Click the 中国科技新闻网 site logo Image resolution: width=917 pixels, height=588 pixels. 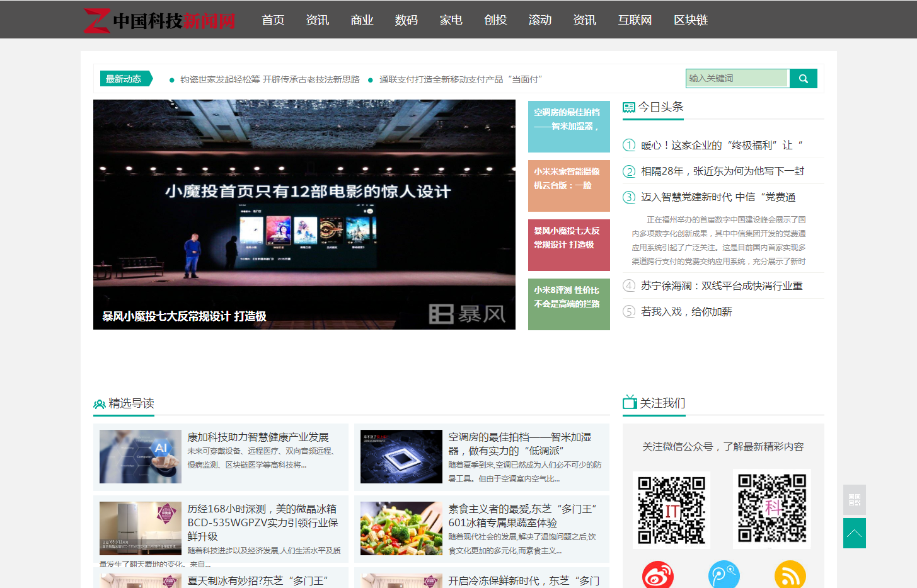pyautogui.click(x=159, y=20)
